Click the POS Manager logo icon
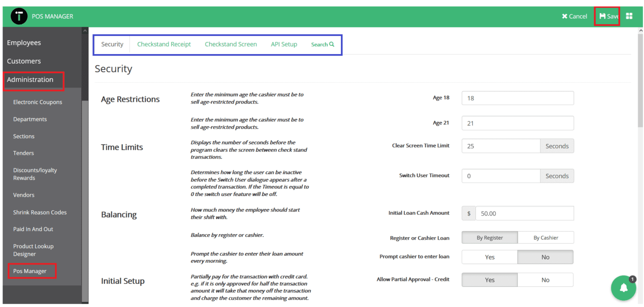The image size is (644, 307). 19,17
